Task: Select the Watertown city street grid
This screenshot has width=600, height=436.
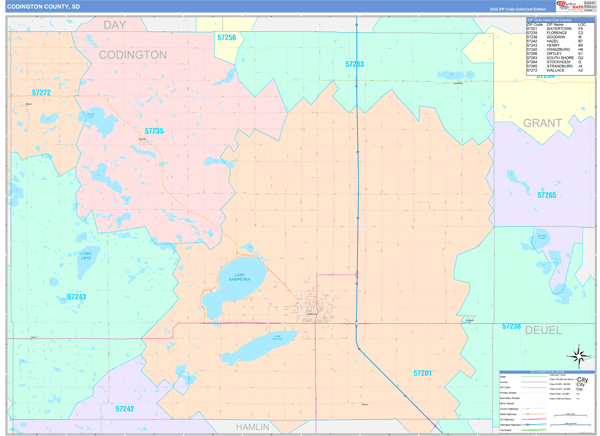Action: coord(314,310)
